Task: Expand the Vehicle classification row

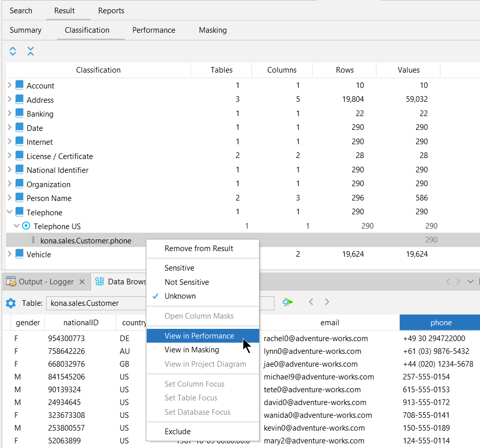Action: [10, 254]
